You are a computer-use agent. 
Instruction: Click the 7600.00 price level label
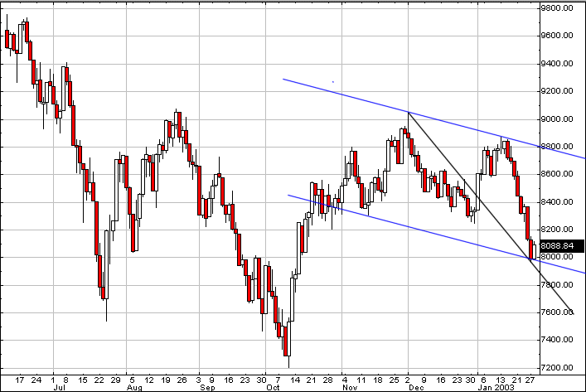coord(557,312)
